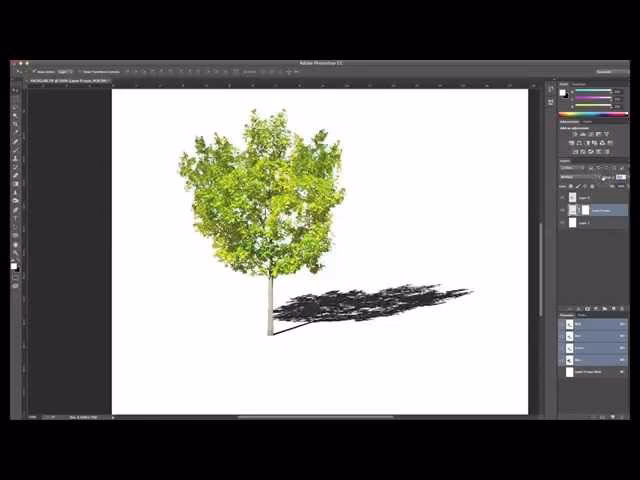Image resolution: width=640 pixels, height=480 pixels.
Task: Toggle the Show Transform Controls checkbox
Action: click(80, 71)
